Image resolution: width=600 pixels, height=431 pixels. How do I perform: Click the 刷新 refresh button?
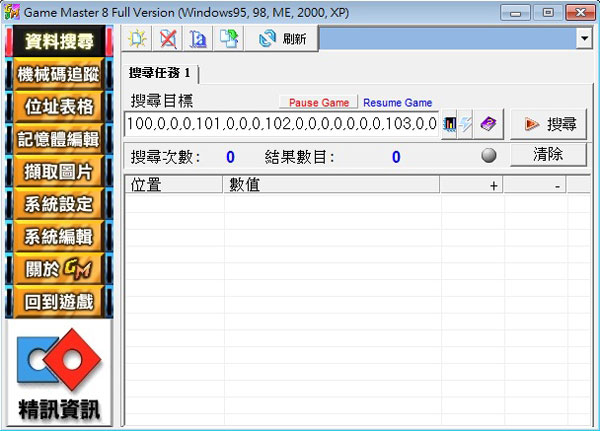282,38
